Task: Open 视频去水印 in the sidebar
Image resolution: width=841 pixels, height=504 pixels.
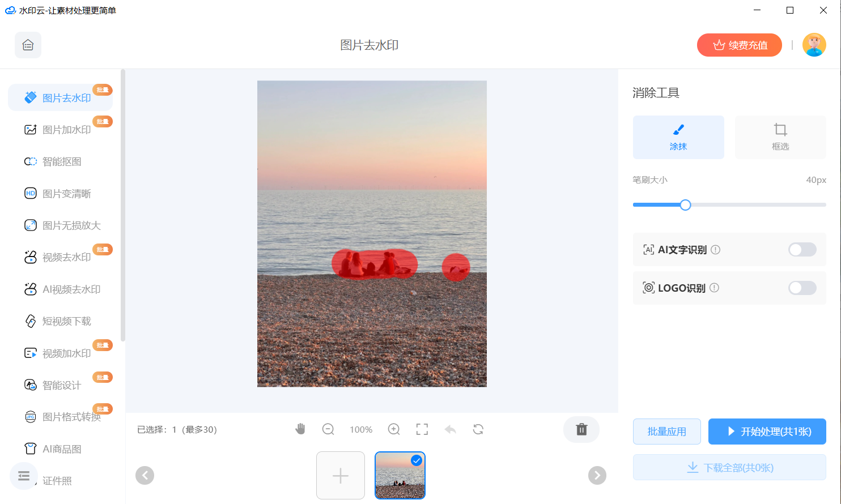Action: [60, 257]
